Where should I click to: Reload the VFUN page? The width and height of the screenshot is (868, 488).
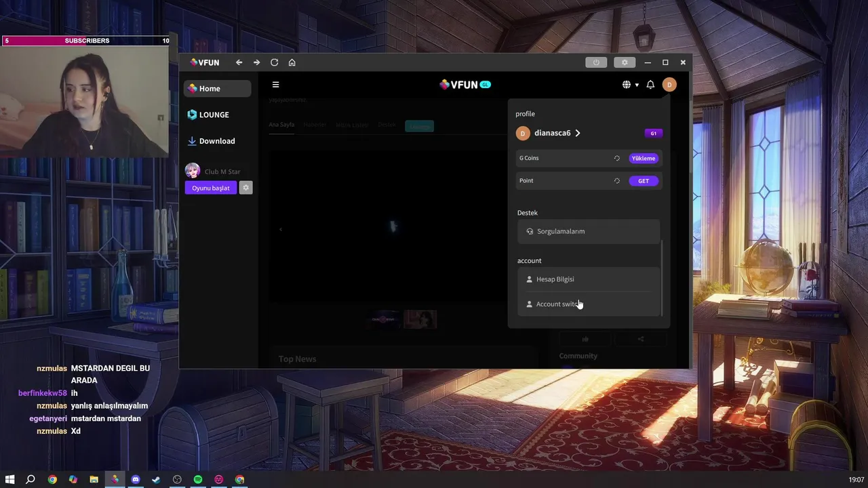coord(274,62)
